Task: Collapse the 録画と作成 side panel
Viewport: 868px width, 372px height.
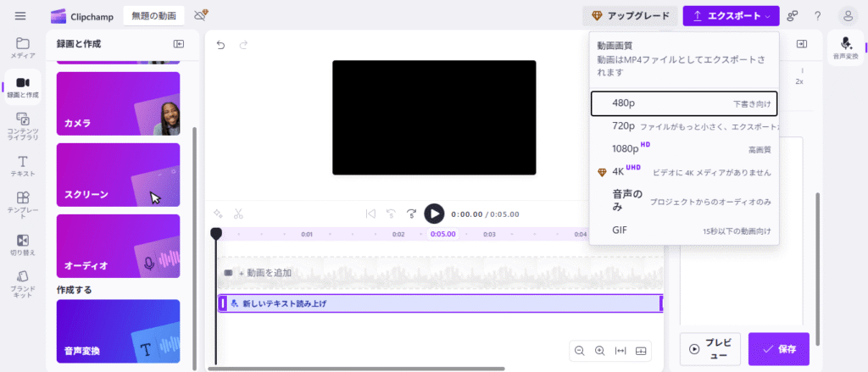Action: point(179,44)
